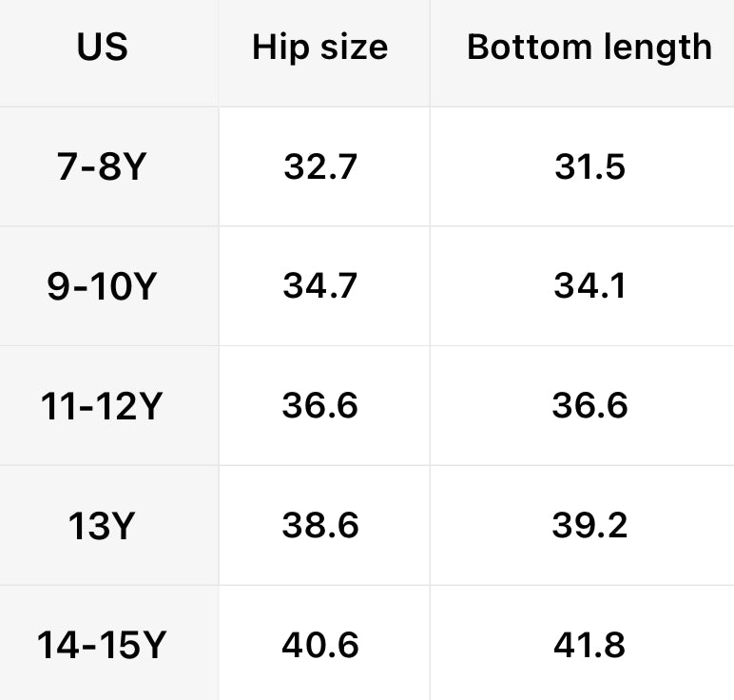Click the 36.6 value under Hip size
Image resolution: width=734 pixels, height=700 pixels.
(319, 406)
